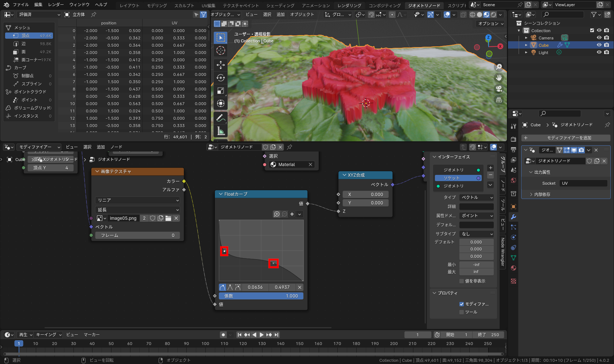The height and width of the screenshot is (364, 614).
Task: Adjust the 係数 factor slider
Action: point(261,296)
